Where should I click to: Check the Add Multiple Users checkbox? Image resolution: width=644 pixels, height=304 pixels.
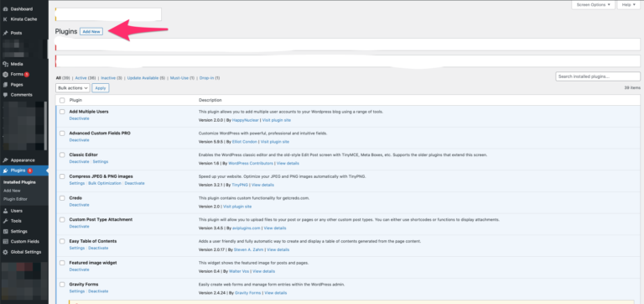coord(62,112)
